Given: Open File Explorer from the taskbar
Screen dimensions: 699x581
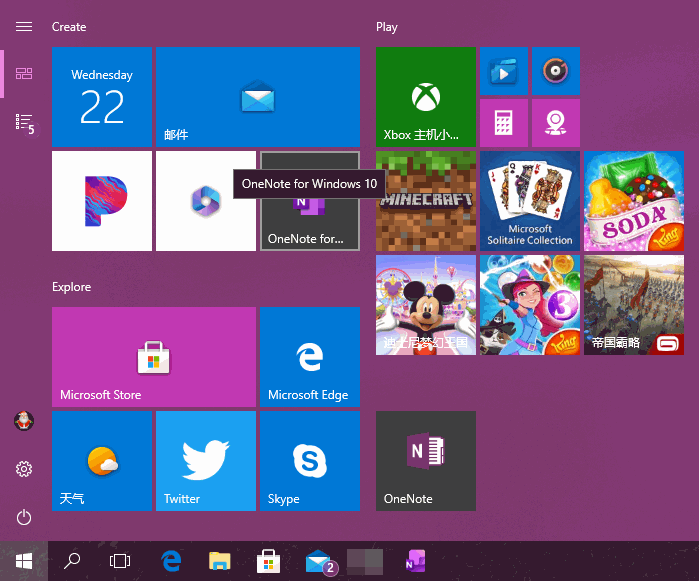Looking at the screenshot, I should (219, 561).
